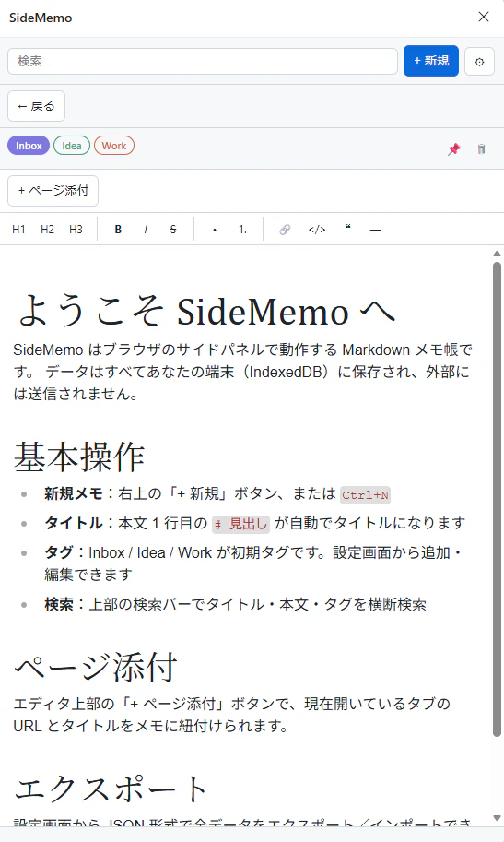Click the ページ添付 heading in the memo
504x842 pixels.
(x=96, y=667)
